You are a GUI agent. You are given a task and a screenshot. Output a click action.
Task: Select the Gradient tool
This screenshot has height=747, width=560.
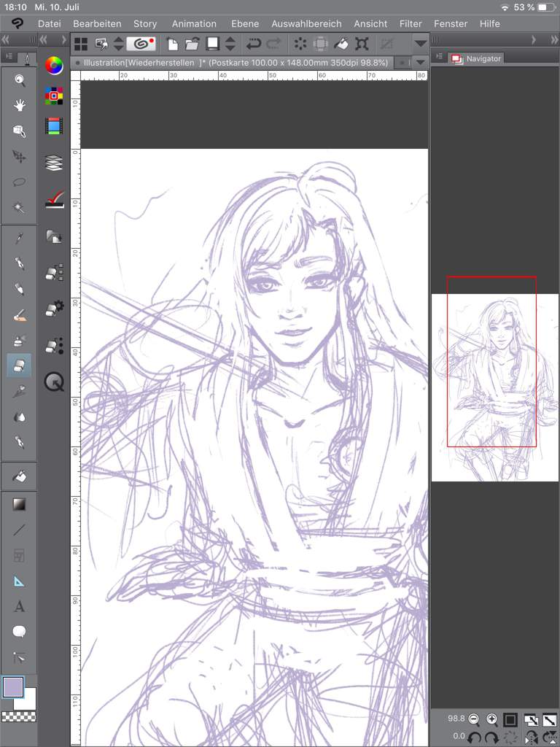point(19,505)
